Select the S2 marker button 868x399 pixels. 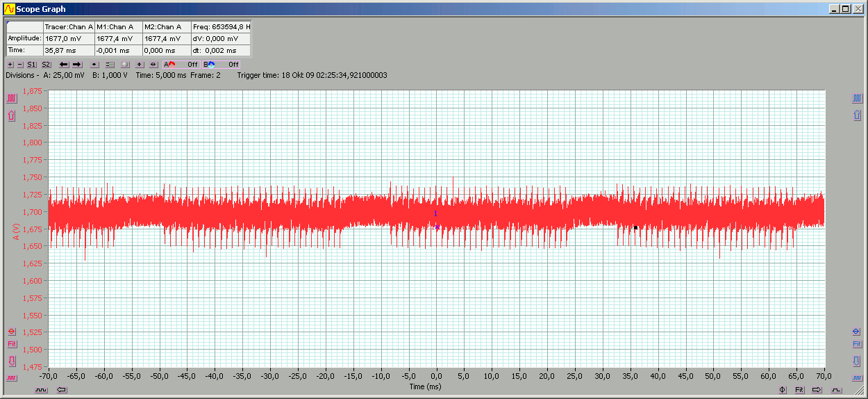tap(46, 64)
